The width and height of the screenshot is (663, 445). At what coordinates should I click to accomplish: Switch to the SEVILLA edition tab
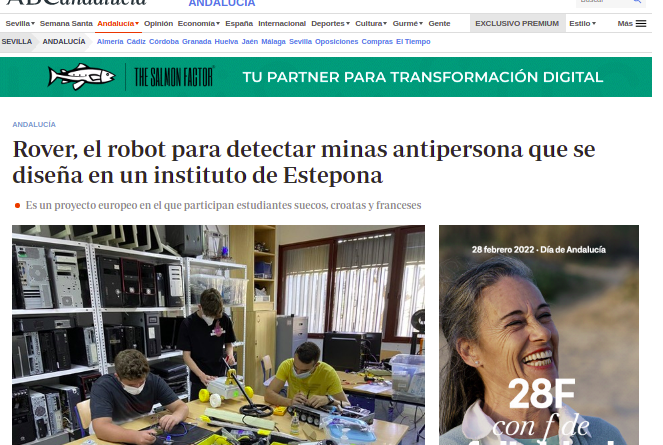pos(17,42)
